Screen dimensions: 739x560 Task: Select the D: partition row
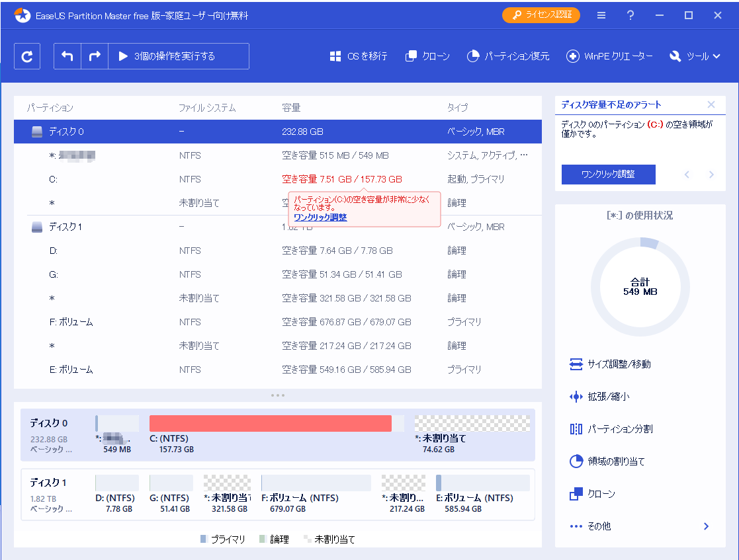(x=278, y=251)
